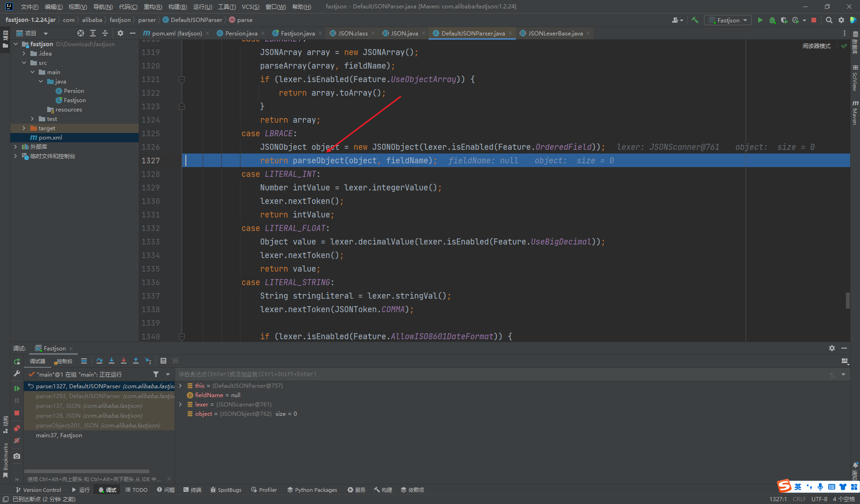Open the VCS(S) menu
The image size is (860, 504).
pyautogui.click(x=251, y=7)
